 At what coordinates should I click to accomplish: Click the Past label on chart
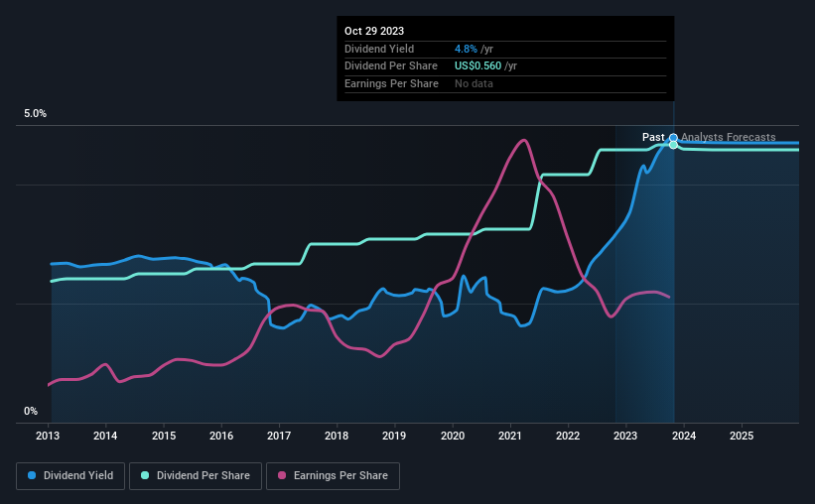point(653,137)
